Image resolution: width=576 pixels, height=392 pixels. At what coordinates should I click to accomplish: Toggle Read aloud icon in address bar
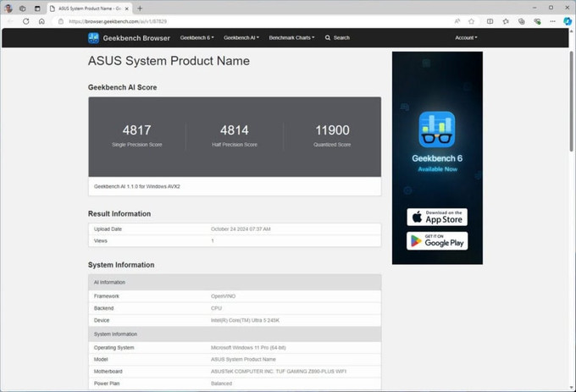click(457, 21)
